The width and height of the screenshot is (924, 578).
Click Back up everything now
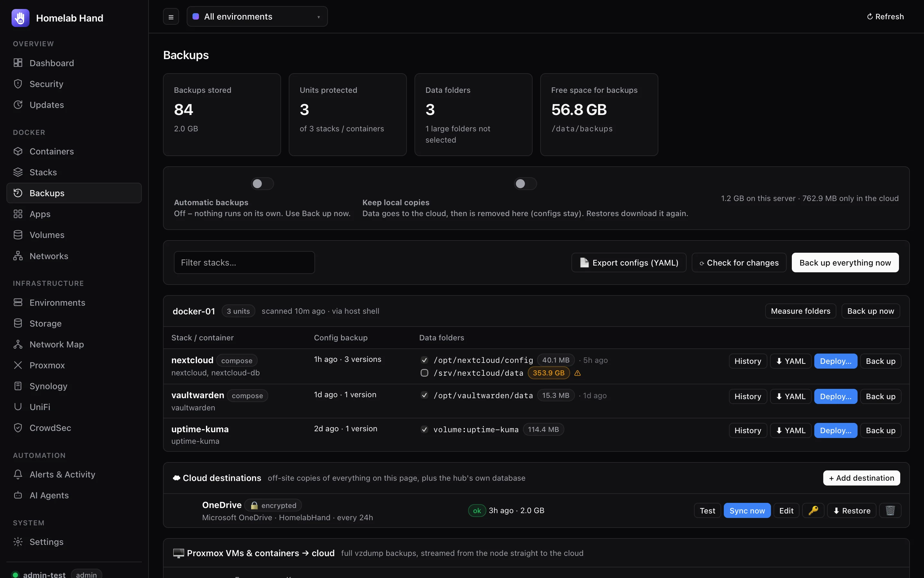(845, 263)
